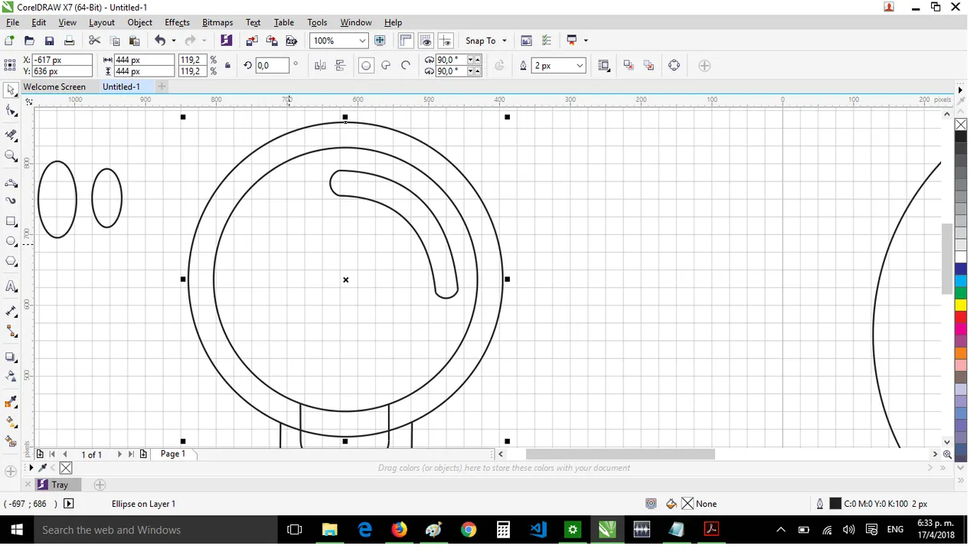Toggle Lock Ratio padlock
980x552 pixels.
pos(227,66)
